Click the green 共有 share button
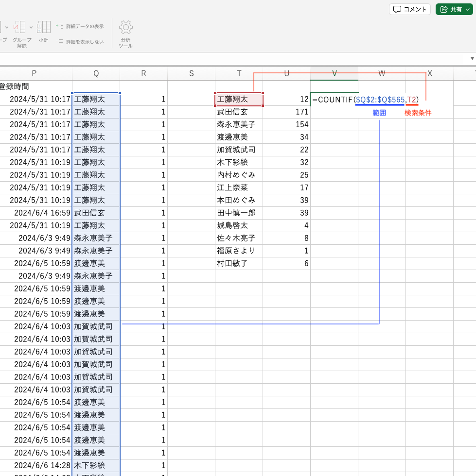The image size is (476, 476). tap(454, 9)
